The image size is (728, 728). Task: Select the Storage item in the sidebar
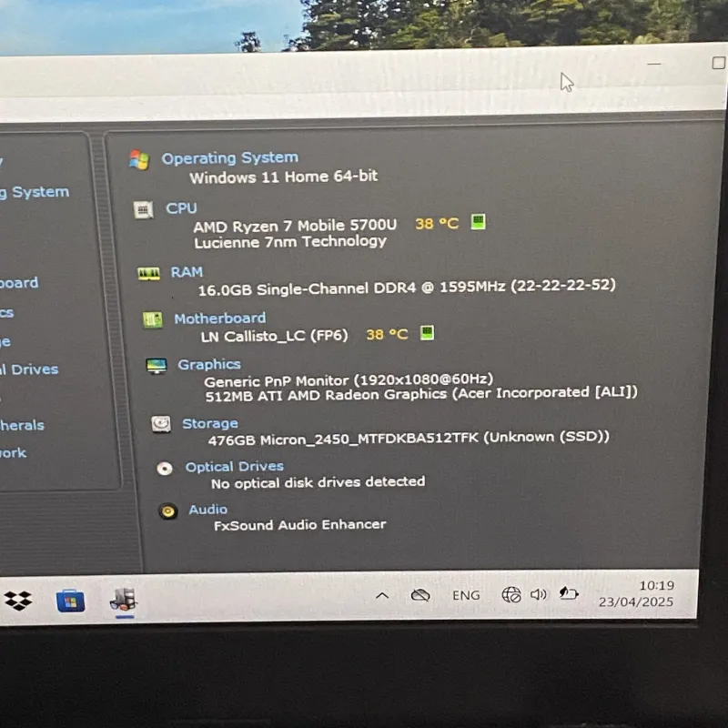(5, 342)
